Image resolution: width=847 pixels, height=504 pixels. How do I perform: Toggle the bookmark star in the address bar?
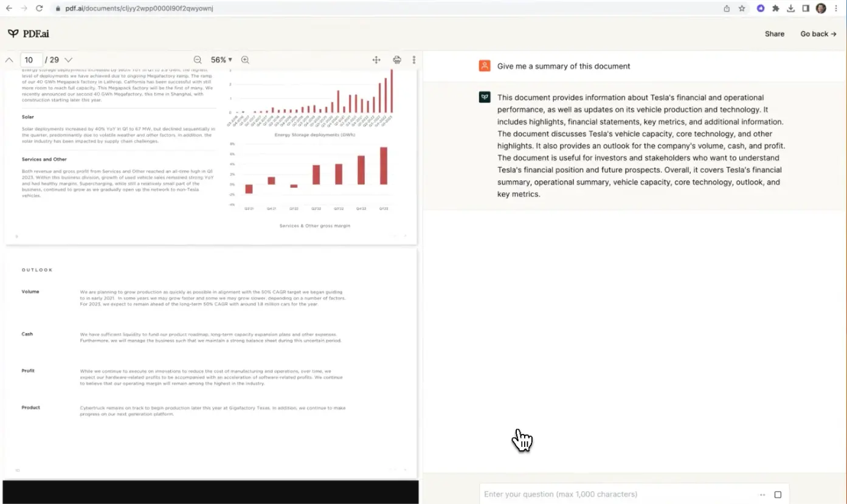741,8
